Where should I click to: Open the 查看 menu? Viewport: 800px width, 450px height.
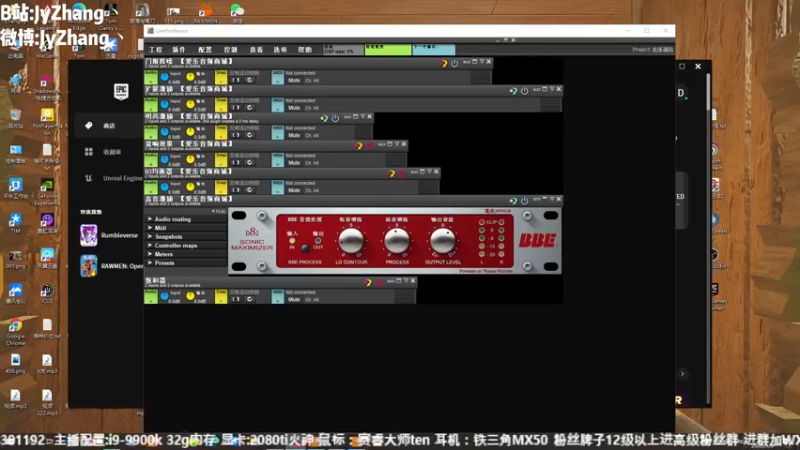click(x=256, y=49)
